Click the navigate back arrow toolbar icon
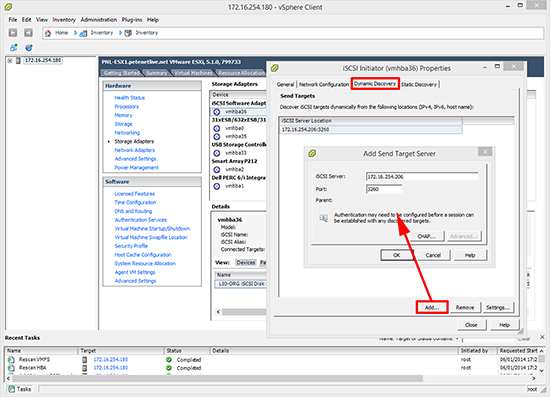The image size is (550, 397). pyautogui.click(x=13, y=33)
